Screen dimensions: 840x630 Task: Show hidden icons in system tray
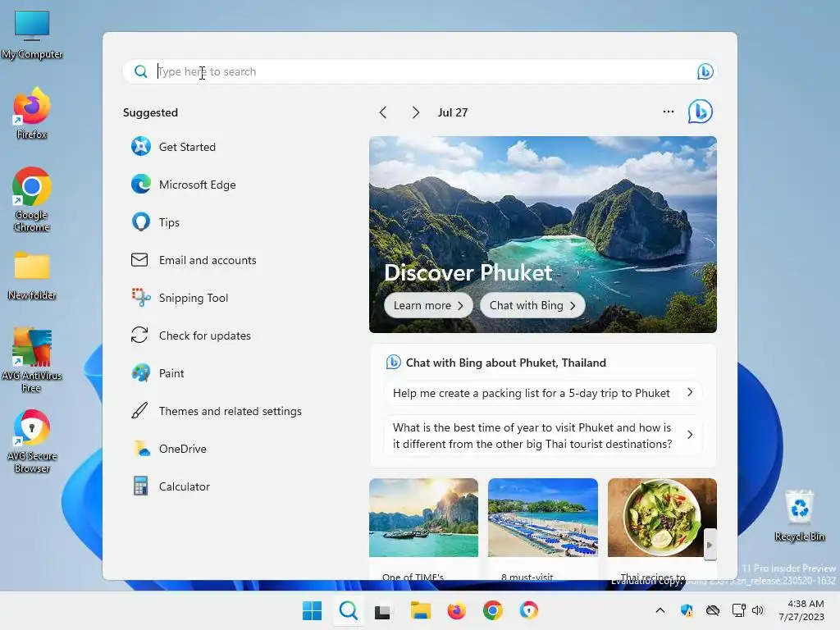660,610
